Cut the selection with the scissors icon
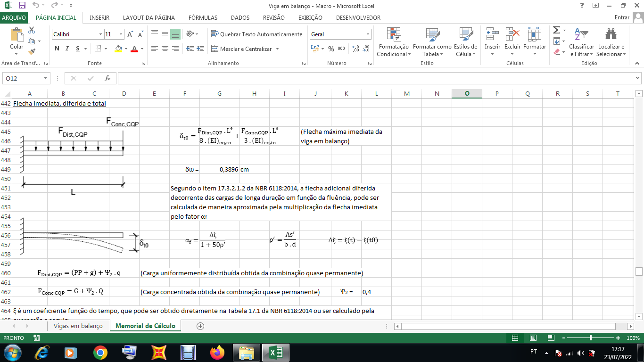The width and height of the screenshot is (644, 362). coord(32,30)
